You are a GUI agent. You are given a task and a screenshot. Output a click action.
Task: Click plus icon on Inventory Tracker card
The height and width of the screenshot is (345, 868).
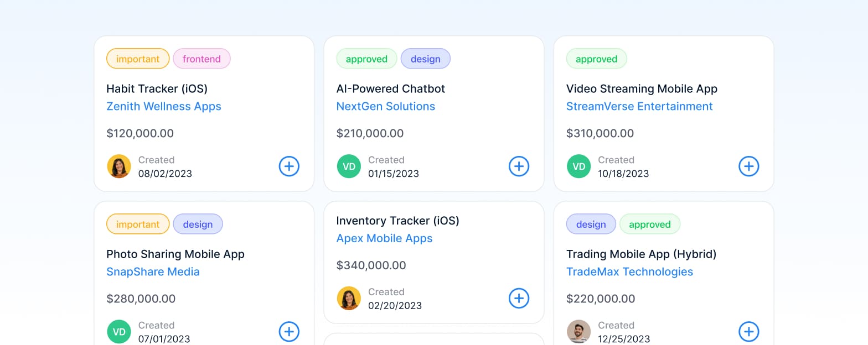pos(519,299)
